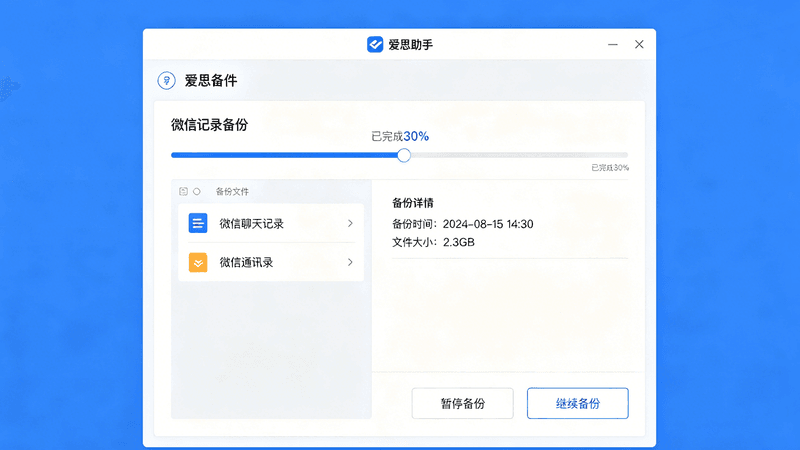The height and width of the screenshot is (450, 800).
Task: Expand the 微信通讯录 row chevron
Action: coord(350,262)
